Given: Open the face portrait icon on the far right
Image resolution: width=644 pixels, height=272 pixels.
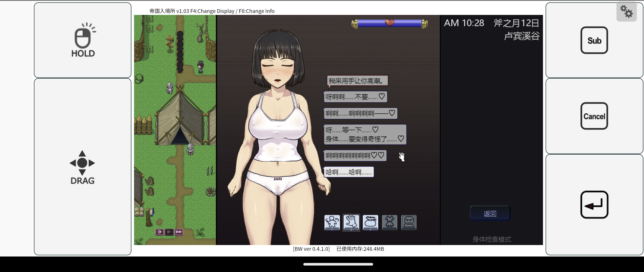Looking at the screenshot, I should click(409, 222).
